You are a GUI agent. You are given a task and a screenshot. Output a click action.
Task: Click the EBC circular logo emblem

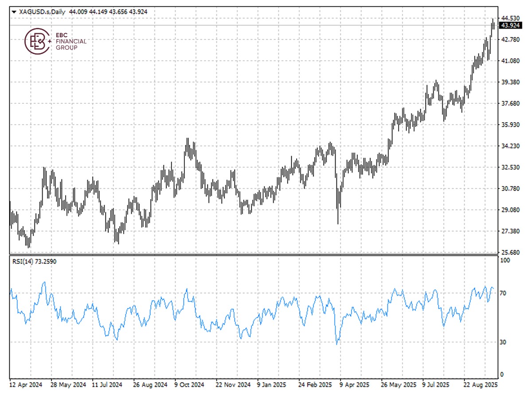(x=37, y=41)
